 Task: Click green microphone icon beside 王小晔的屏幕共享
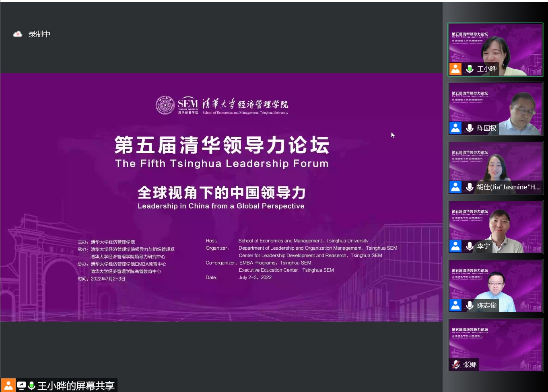pos(31,386)
